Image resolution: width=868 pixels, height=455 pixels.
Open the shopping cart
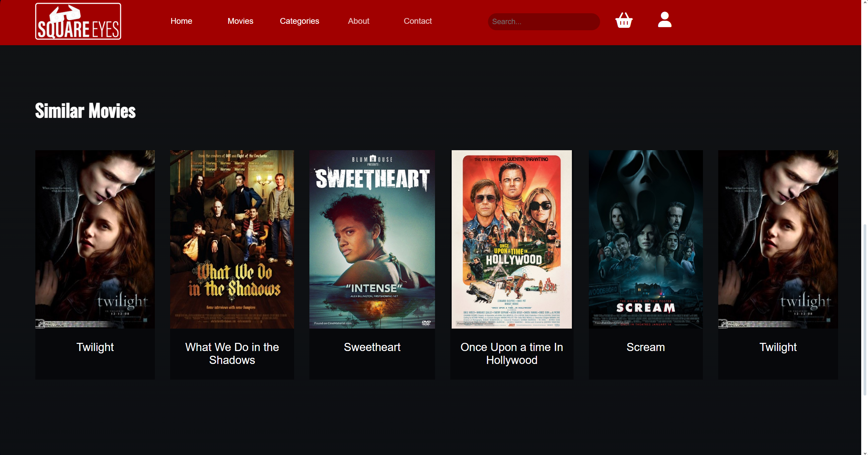pyautogui.click(x=624, y=21)
